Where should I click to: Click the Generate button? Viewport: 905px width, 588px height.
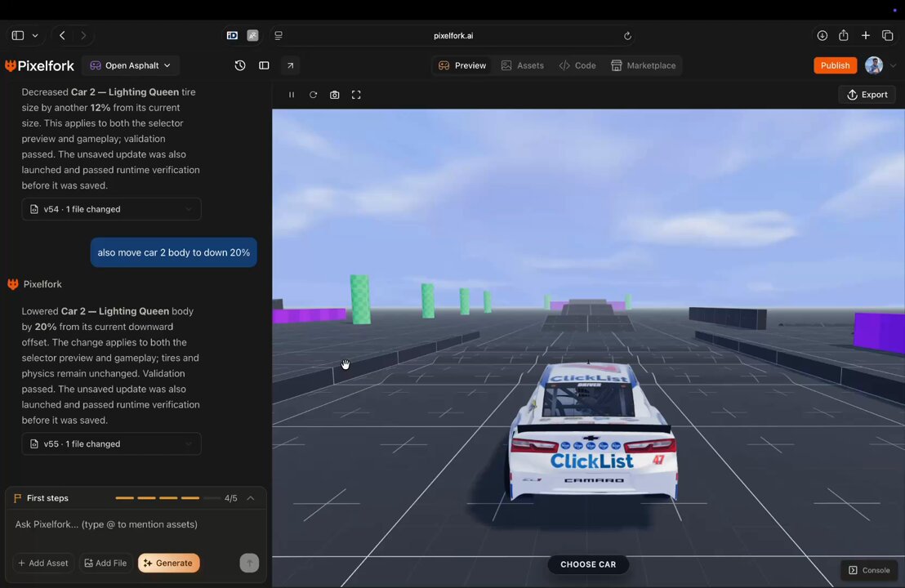click(x=168, y=563)
